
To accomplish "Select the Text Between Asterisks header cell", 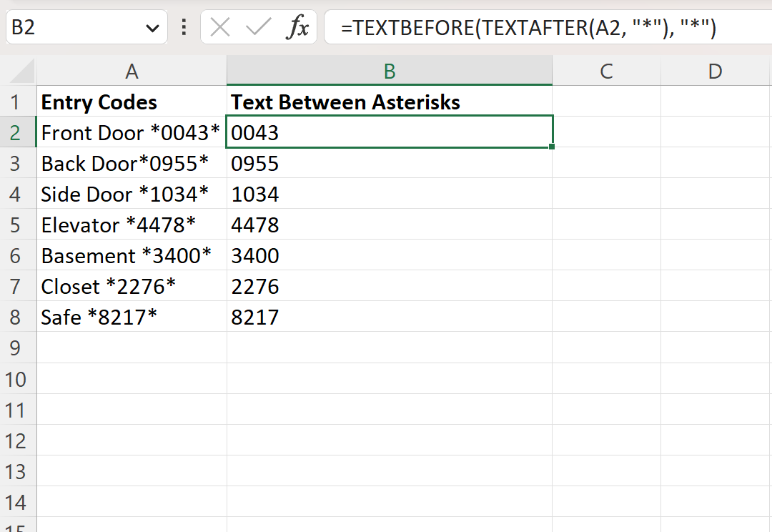I will (390, 102).
